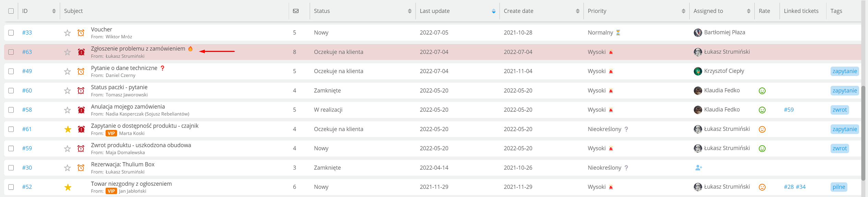The width and height of the screenshot is (868, 197).
Task: Click alarm icon on ticket #58
Action: (81, 110)
